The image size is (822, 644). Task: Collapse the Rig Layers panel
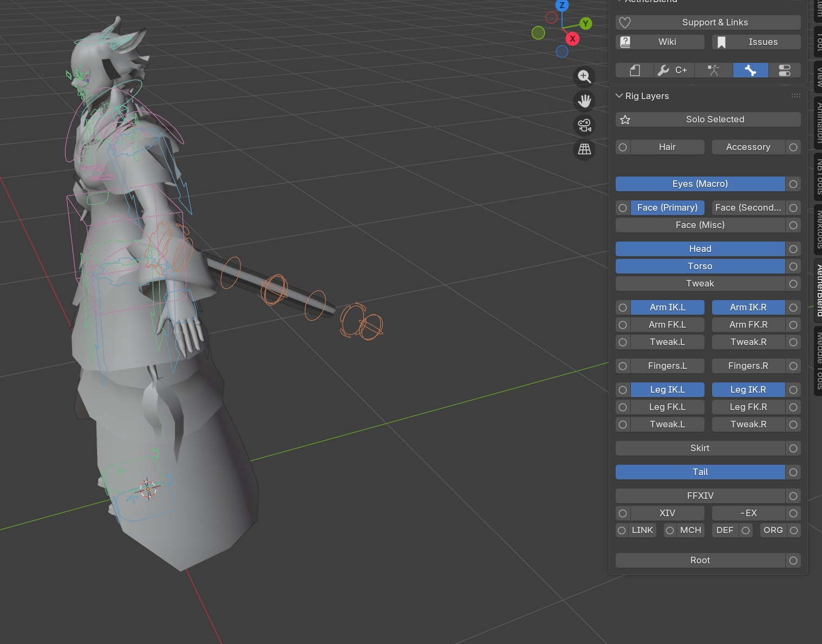619,96
